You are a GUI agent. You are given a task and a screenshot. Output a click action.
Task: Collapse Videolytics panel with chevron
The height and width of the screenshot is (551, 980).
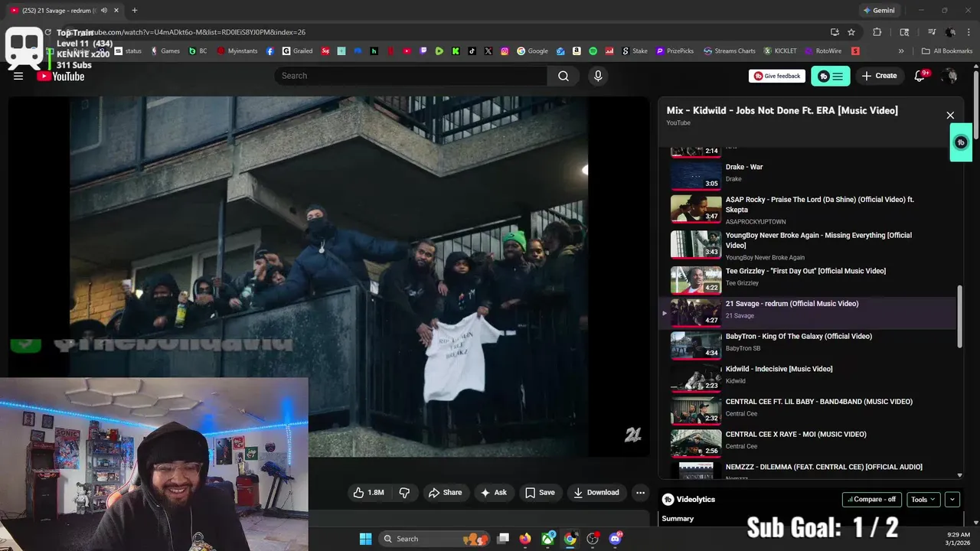click(x=952, y=500)
